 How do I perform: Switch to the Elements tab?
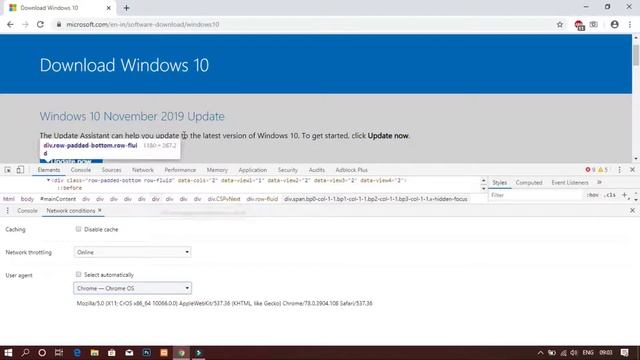pos(49,170)
